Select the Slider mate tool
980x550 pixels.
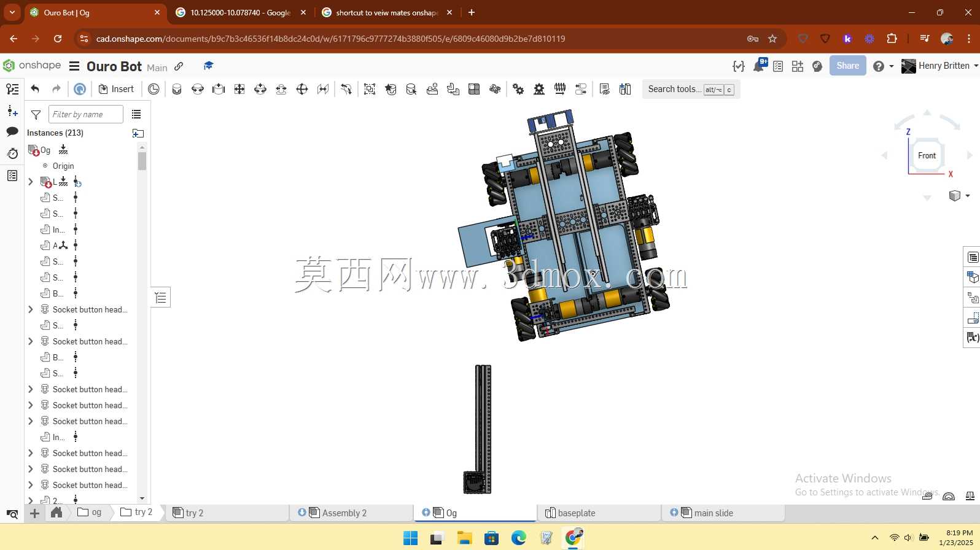[219, 89]
